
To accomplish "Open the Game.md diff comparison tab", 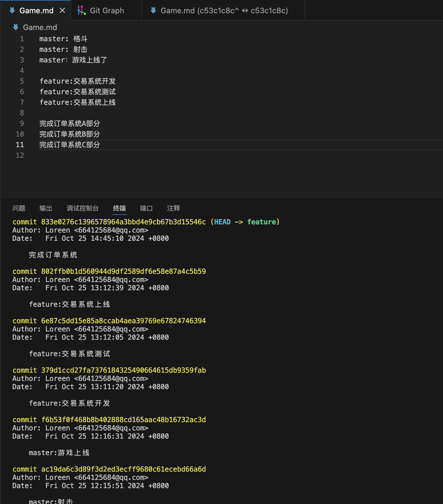I will coord(223,11).
